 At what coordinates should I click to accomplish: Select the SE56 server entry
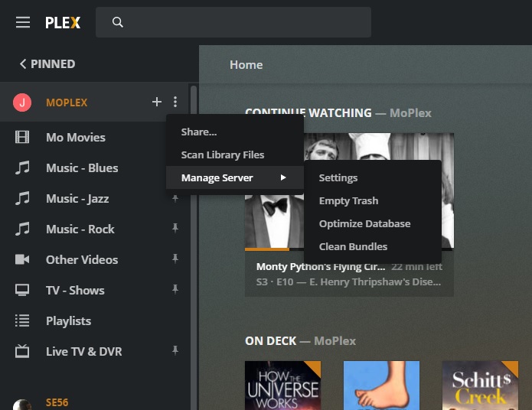pos(57,402)
